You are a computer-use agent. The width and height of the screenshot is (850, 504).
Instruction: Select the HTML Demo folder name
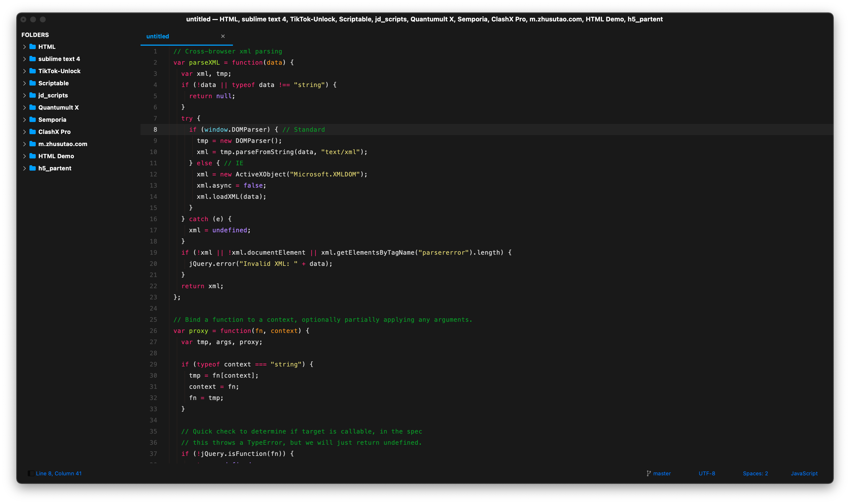[56, 156]
